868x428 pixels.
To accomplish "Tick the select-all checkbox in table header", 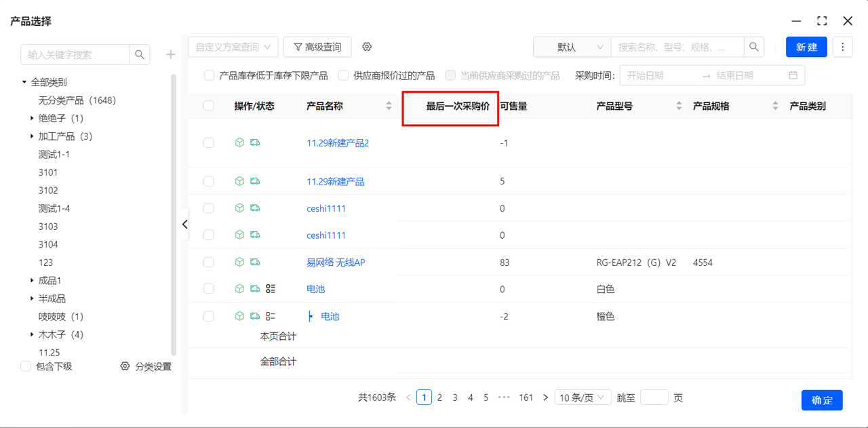I will (209, 106).
